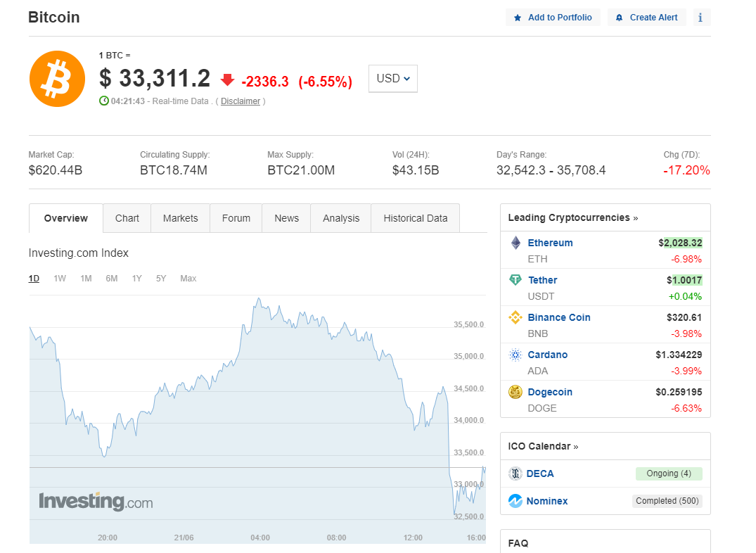Open the Leading Cryptocurrencies heading link
Viewport: 756px width, 553px height.
(x=572, y=217)
